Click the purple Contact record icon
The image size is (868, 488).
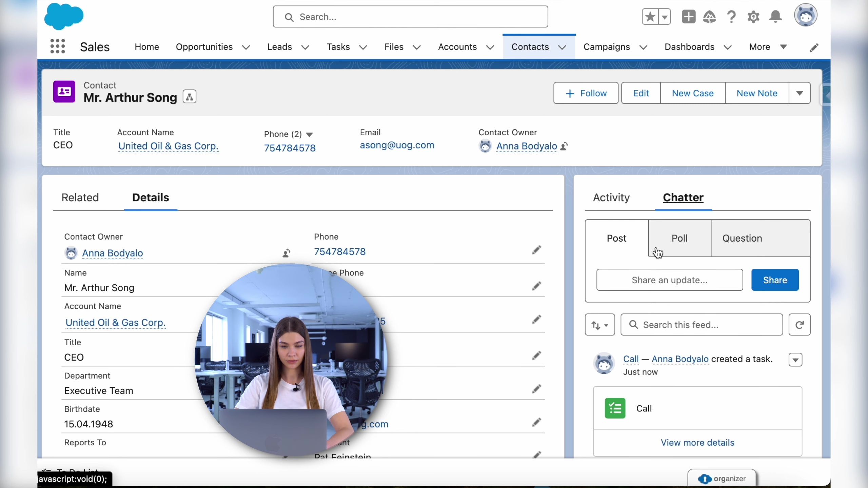click(x=64, y=91)
